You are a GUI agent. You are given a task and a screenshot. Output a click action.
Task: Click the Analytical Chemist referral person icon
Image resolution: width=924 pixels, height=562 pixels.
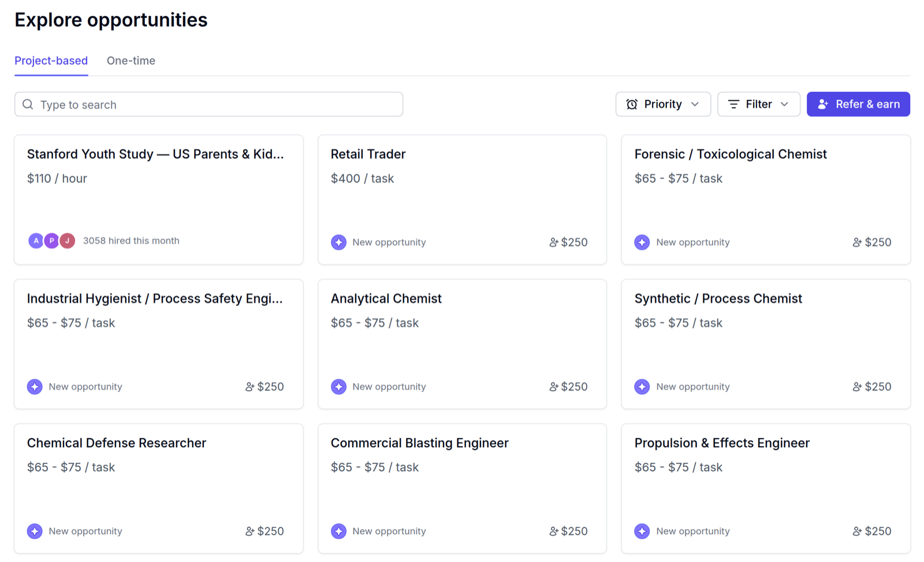(x=553, y=387)
